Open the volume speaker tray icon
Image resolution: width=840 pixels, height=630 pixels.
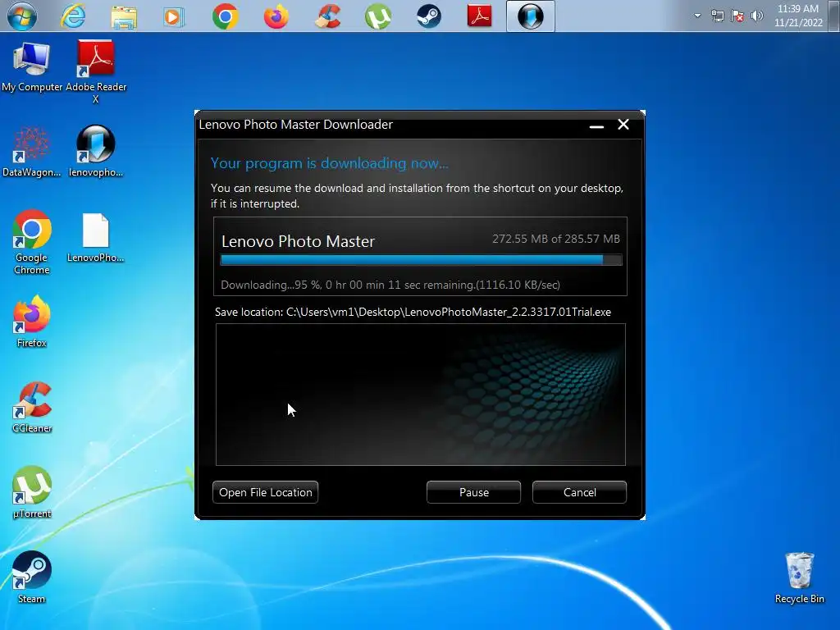tap(757, 16)
